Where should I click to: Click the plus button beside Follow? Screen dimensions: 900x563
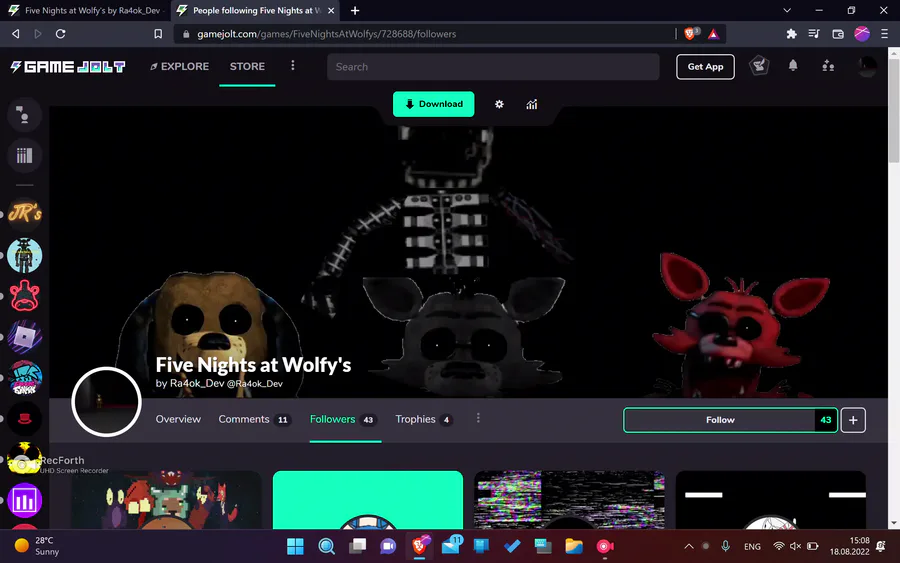853,420
